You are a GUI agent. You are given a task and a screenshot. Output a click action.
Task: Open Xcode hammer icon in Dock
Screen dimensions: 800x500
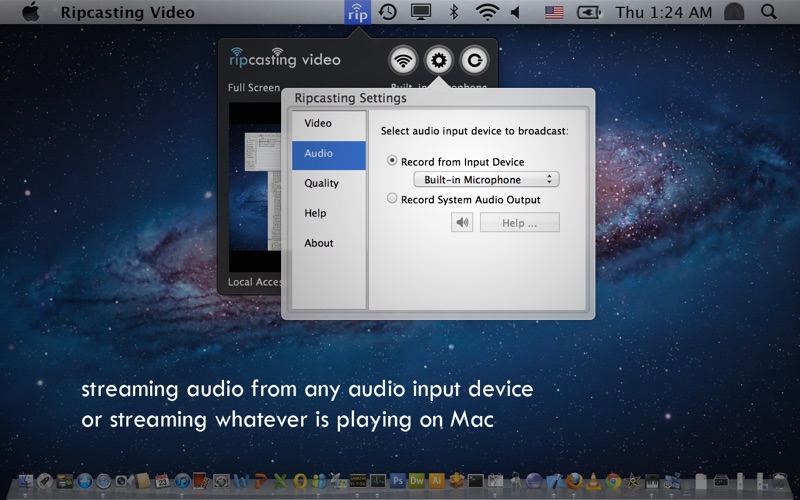555,481
